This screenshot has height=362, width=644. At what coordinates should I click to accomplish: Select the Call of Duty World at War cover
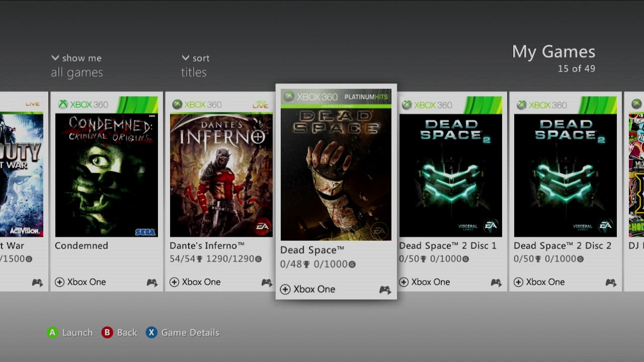22,175
